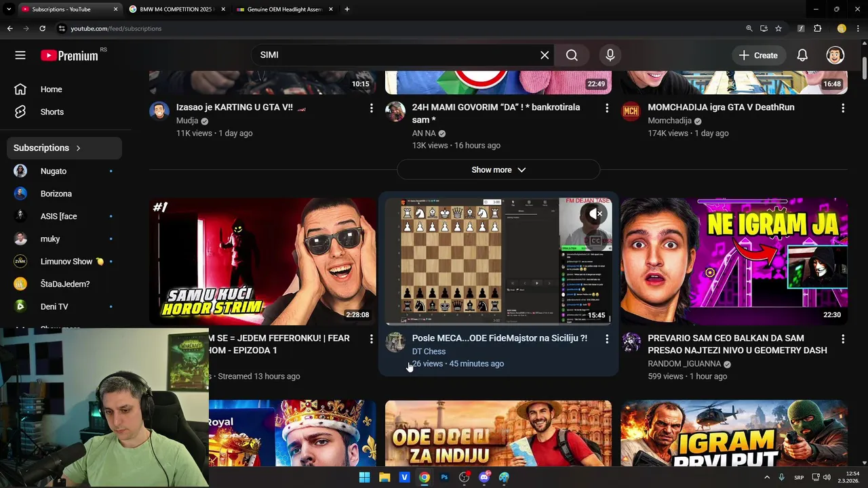Expand Show more under latest videos
Viewport: 868px width, 488px height.
[498, 170]
